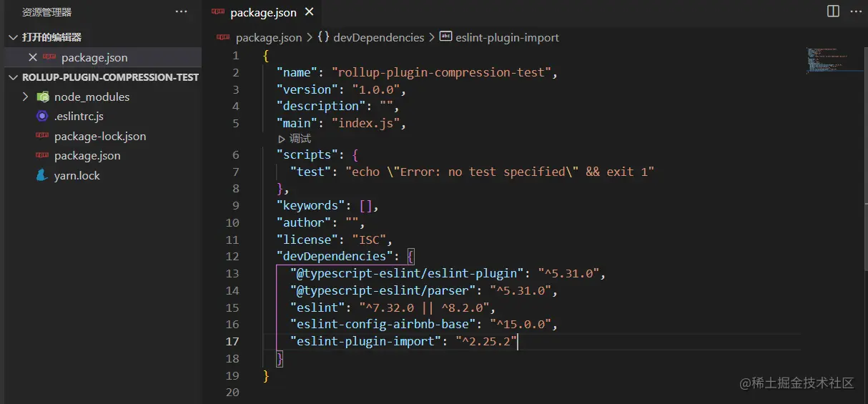The width and height of the screenshot is (868, 404).
Task: Click "eslint-plugin-import" key on line 17
Action: 366,341
